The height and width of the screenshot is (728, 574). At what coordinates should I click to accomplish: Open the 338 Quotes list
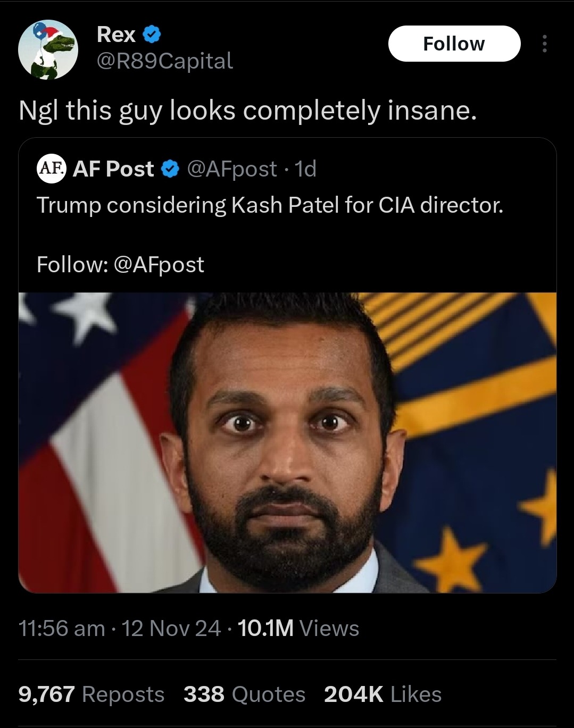(x=244, y=694)
